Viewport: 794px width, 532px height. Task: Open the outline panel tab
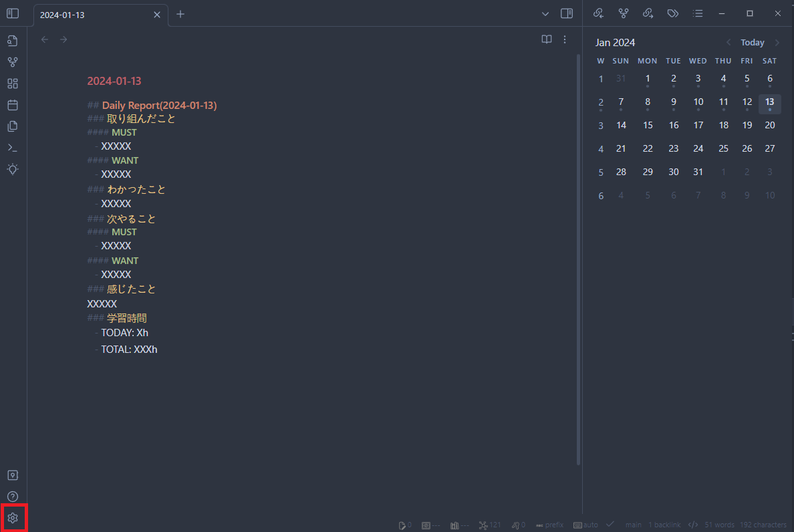click(x=698, y=13)
